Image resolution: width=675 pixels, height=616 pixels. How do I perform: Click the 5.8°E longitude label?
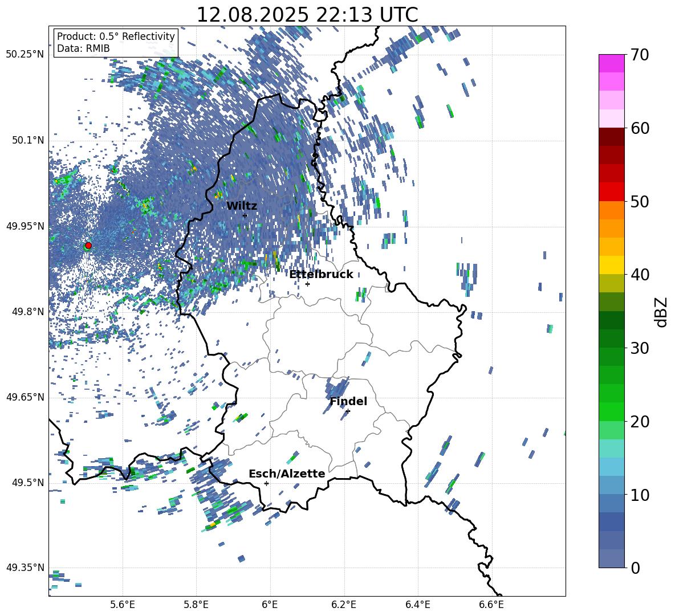tap(196, 605)
